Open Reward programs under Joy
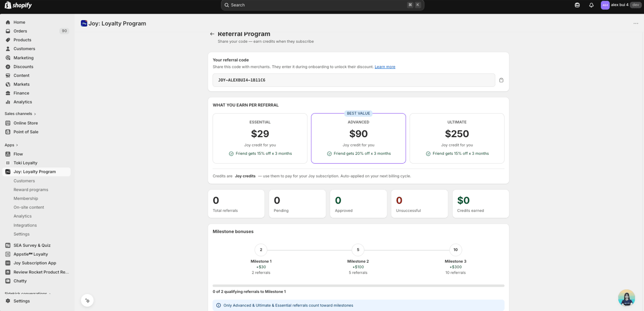Screen dimensions: 644x311 point(31,190)
